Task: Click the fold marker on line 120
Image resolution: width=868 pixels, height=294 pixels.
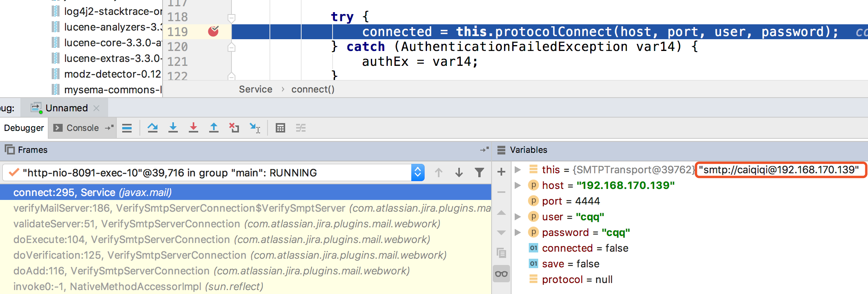Action: 231,47
